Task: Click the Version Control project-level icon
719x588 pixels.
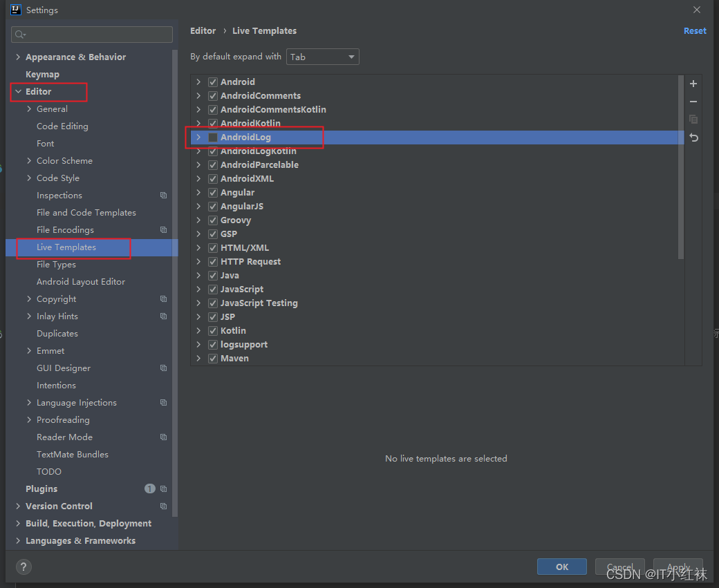Action: [163, 506]
